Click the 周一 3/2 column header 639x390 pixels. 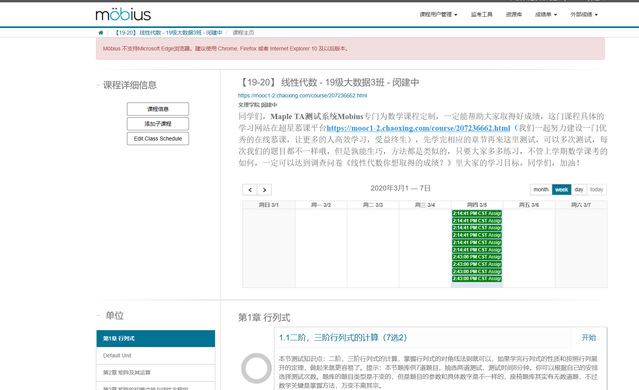click(321, 205)
